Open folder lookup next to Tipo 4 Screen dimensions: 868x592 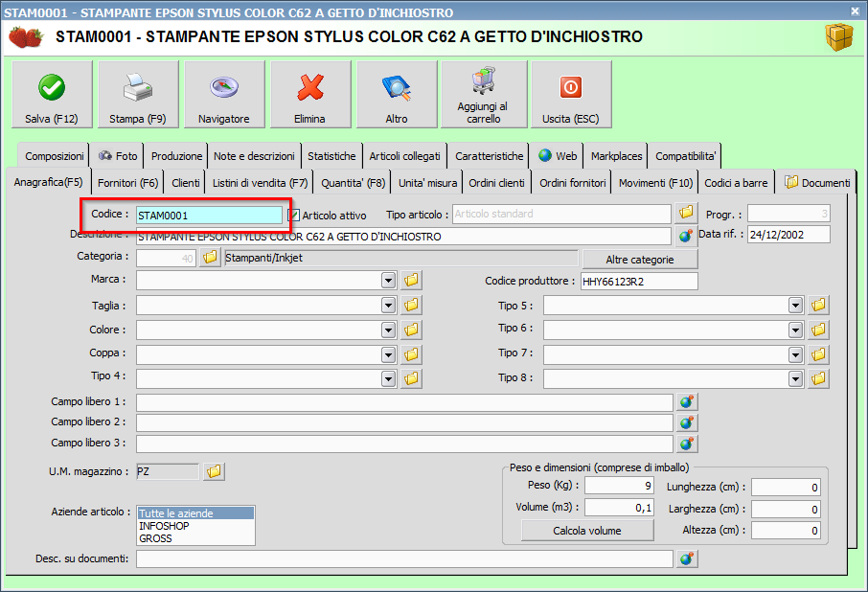(x=411, y=378)
